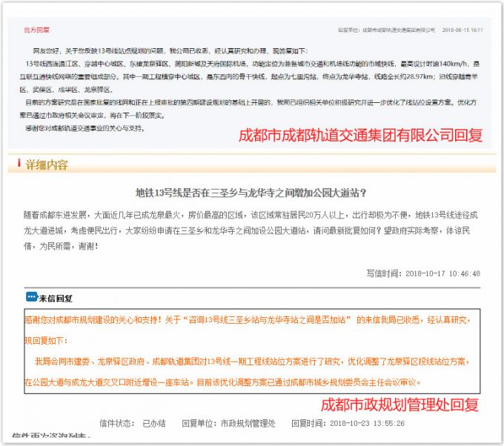Click the greeting line starting 网友您好

(x=170, y=51)
